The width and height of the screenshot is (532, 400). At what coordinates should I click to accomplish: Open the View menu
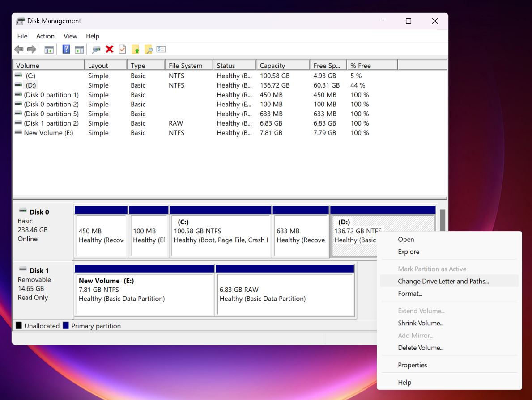[70, 36]
